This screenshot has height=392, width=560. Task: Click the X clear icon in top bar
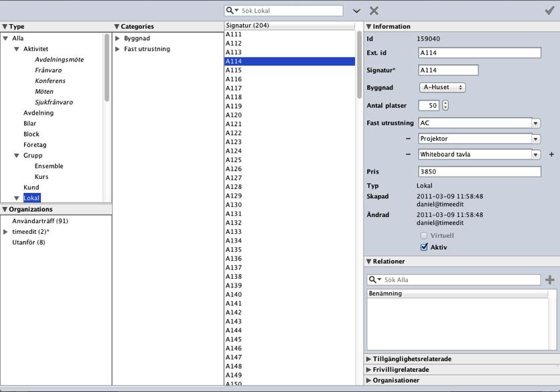point(374,11)
